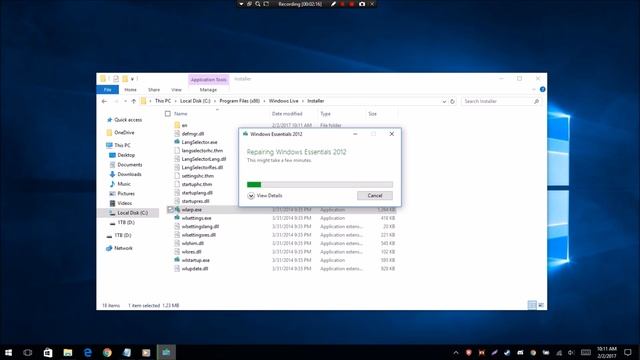Switch to details view icon in status bar
640x360 pixels.
pos(532,305)
